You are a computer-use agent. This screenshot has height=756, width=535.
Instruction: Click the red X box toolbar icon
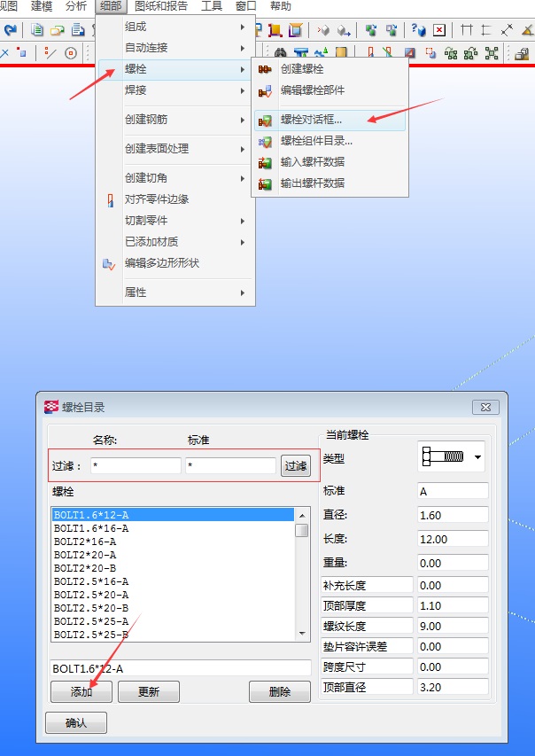(x=439, y=30)
